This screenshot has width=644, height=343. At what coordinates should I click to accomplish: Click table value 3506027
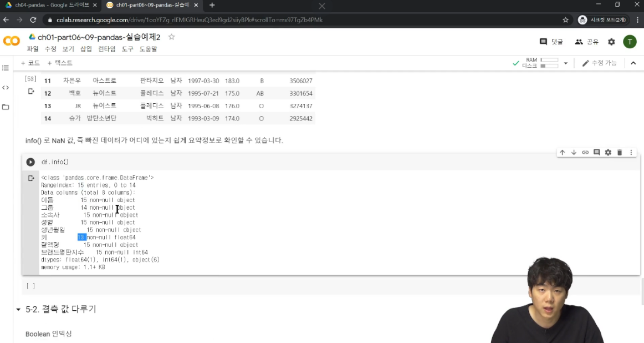pos(301,80)
